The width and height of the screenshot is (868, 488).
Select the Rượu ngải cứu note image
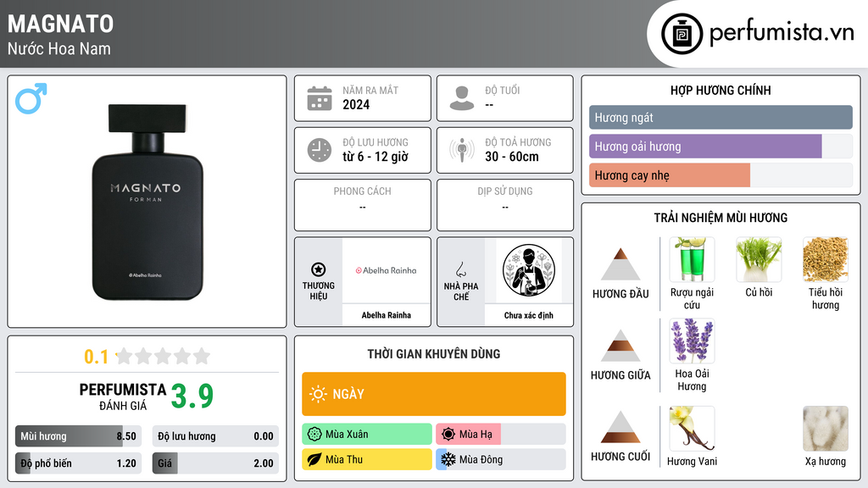point(692,259)
